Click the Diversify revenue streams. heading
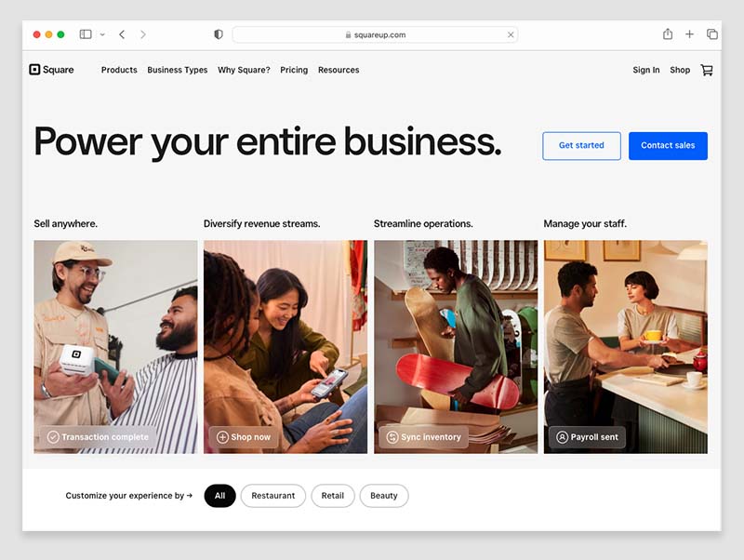 (262, 223)
